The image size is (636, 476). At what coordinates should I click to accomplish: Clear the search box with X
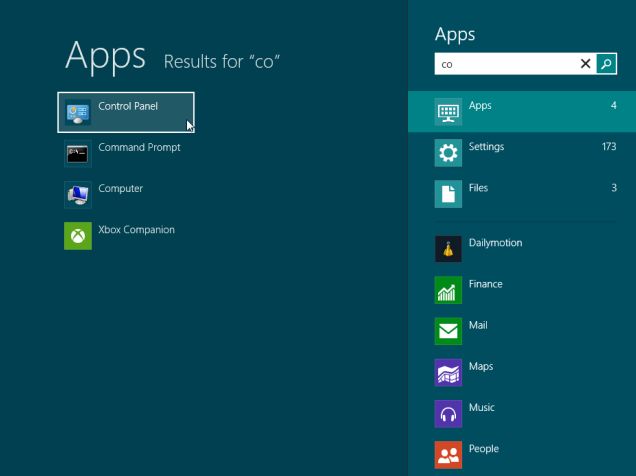pyautogui.click(x=585, y=64)
